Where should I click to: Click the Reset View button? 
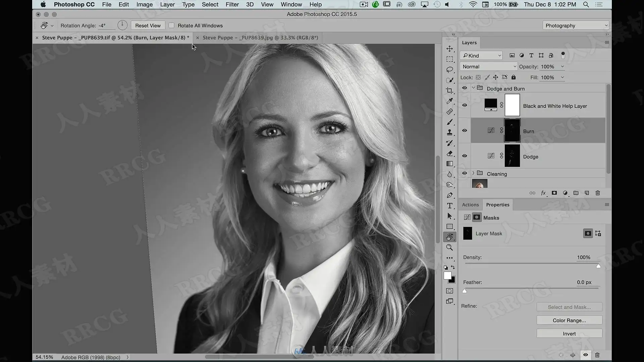148,25
